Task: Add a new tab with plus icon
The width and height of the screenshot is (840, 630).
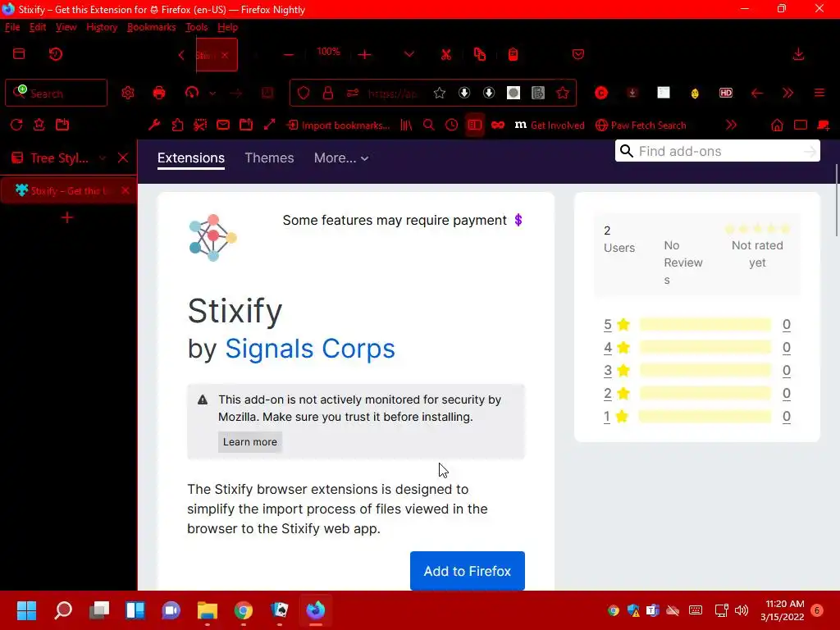Action: click(x=67, y=217)
